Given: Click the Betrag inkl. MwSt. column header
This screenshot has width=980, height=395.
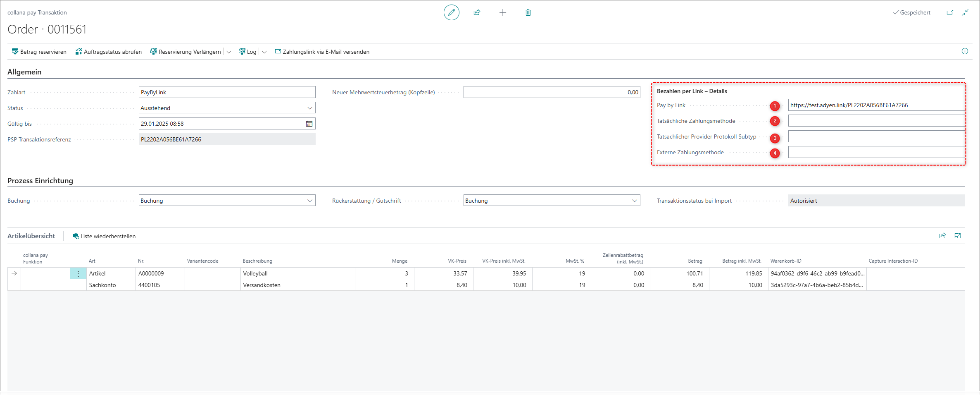Looking at the screenshot, I should [x=742, y=261].
